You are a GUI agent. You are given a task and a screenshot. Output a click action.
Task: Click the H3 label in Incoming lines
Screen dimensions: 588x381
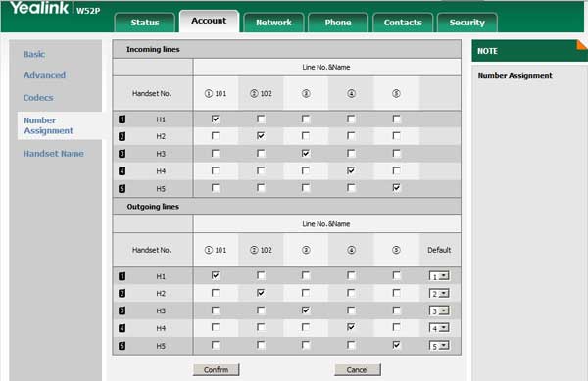(x=161, y=154)
